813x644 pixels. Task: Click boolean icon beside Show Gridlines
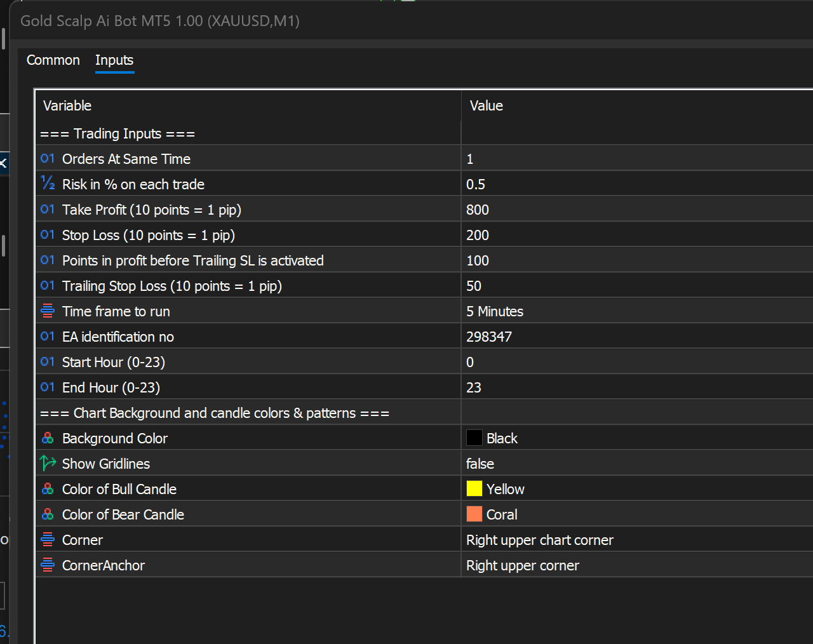click(48, 463)
